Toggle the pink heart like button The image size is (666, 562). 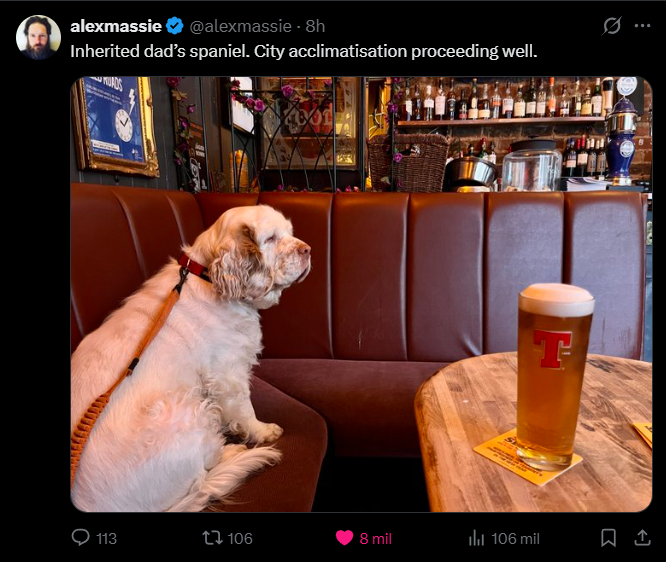click(x=344, y=538)
